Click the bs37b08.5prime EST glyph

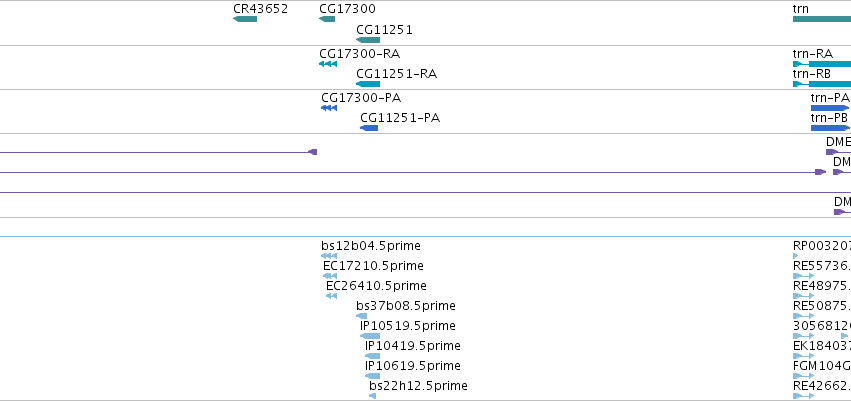(x=361, y=316)
